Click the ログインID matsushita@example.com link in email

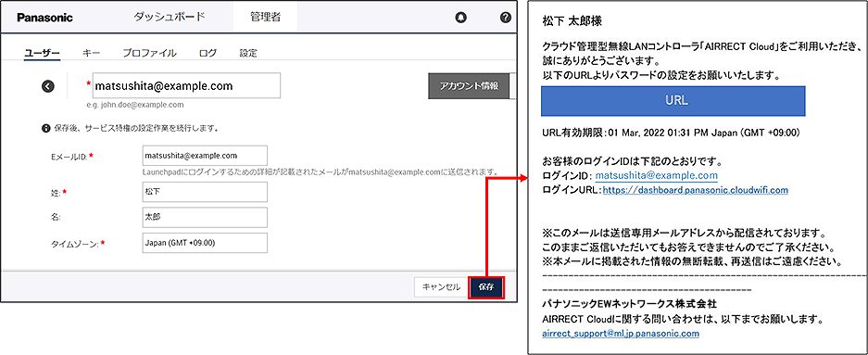pos(657,176)
